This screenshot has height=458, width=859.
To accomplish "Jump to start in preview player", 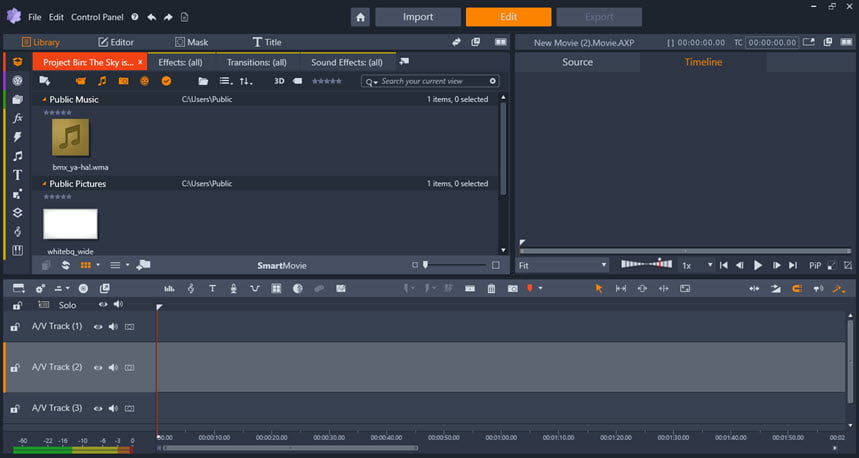I will pyautogui.click(x=724, y=266).
